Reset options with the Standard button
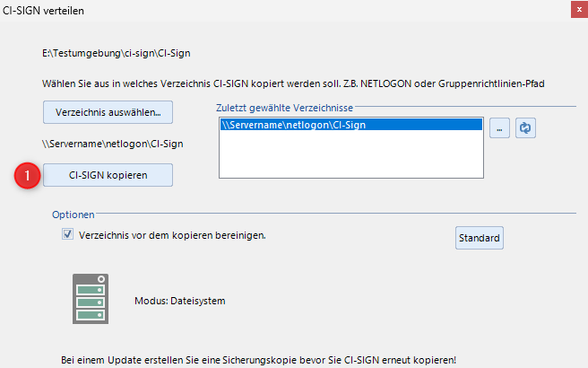 (480, 239)
